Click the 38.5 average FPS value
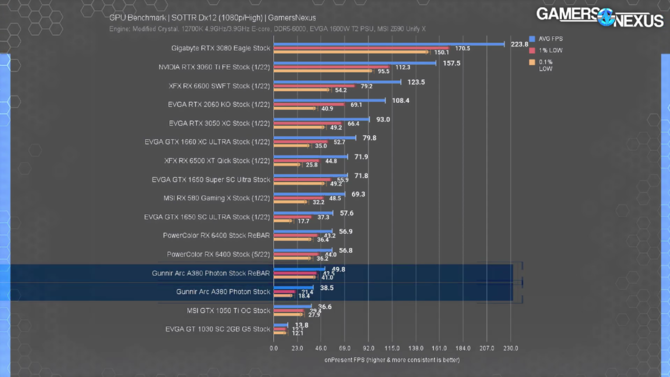Image resolution: width=670 pixels, height=377 pixels. pos(327,288)
